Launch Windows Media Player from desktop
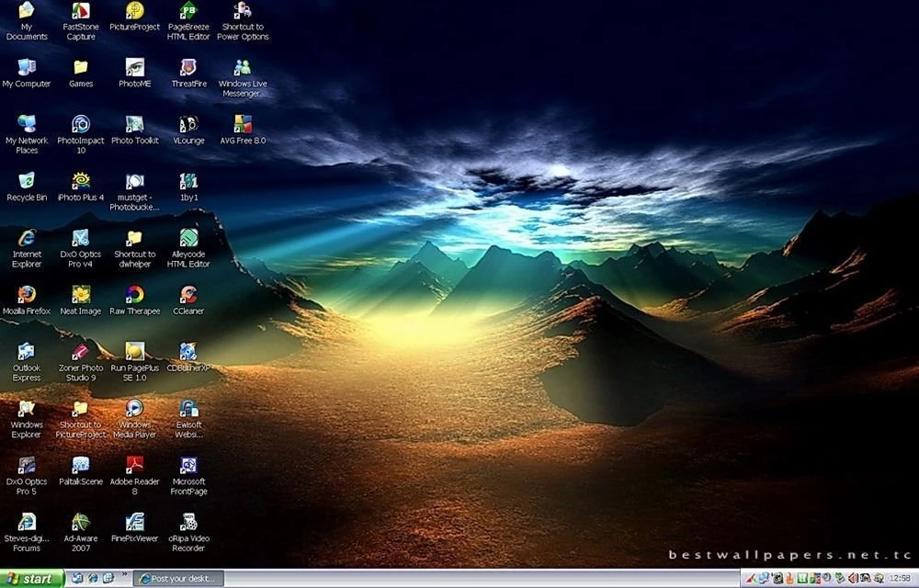Image resolution: width=919 pixels, height=588 pixels. coord(134,409)
